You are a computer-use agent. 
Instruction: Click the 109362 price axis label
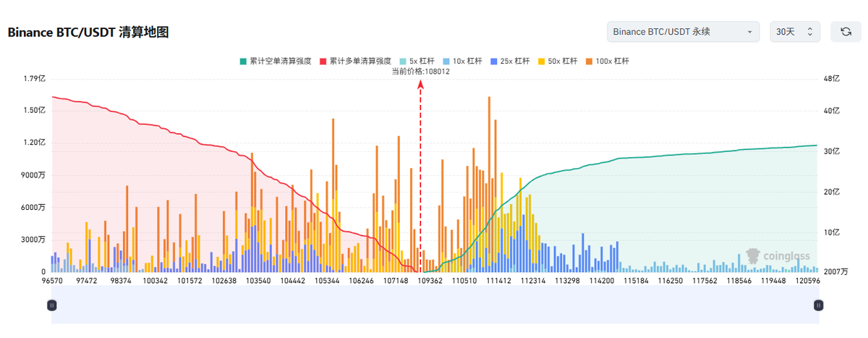pos(431,281)
